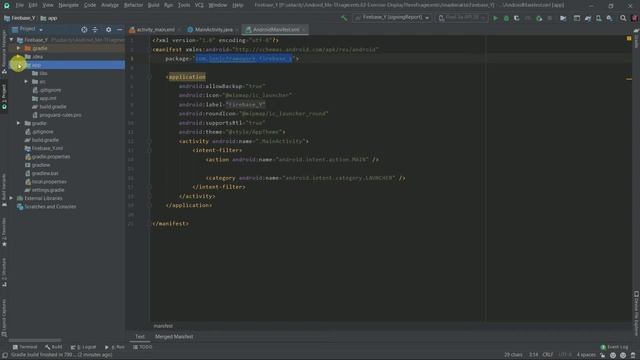Image resolution: width=640 pixels, height=360 pixels.
Task: Select the Text tab below editor
Action: (x=140, y=337)
